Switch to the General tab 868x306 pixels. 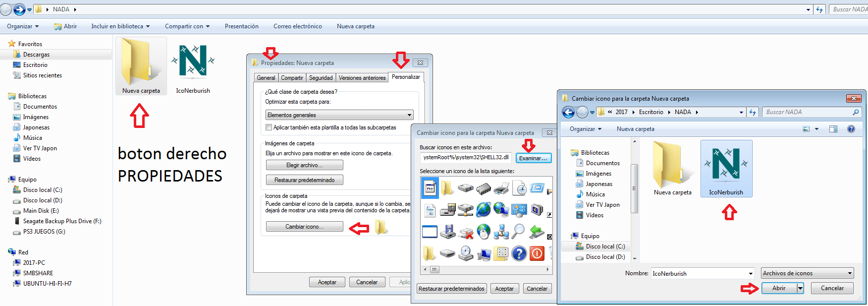tap(266, 78)
